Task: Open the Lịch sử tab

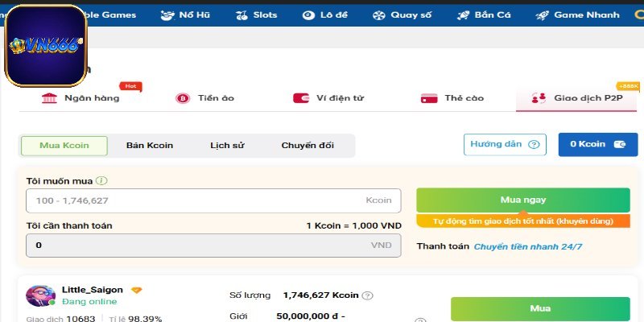Action: (227, 146)
